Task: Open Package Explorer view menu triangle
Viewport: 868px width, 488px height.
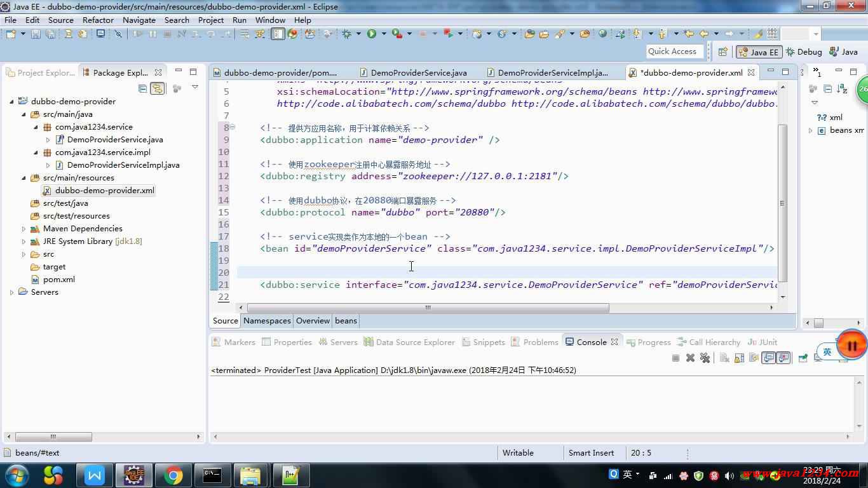Action: pos(195,88)
